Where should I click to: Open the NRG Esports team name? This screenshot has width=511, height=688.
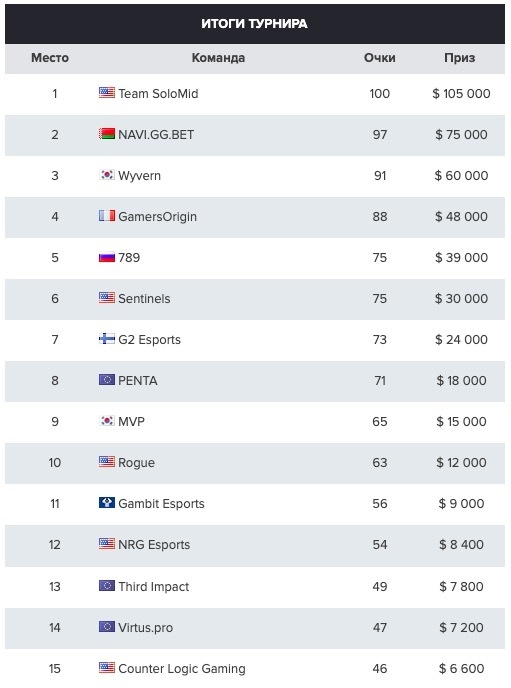click(x=154, y=545)
